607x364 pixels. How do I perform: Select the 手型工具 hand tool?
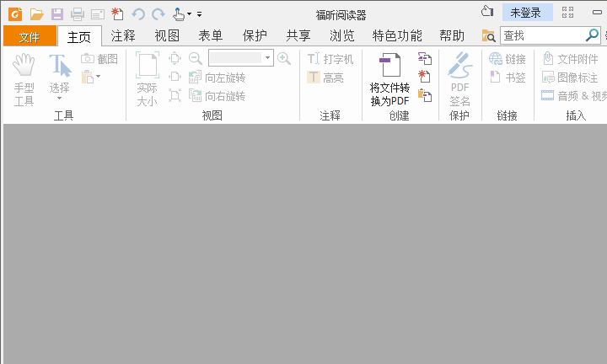(x=24, y=80)
